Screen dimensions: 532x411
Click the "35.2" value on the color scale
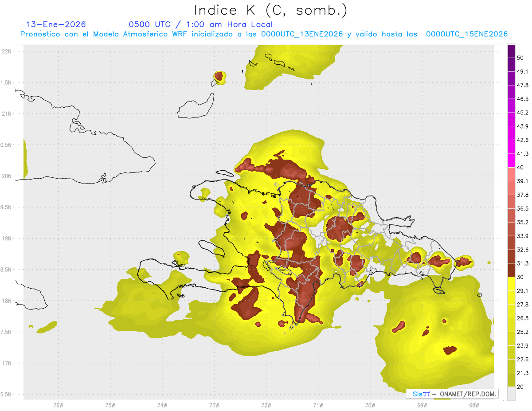[x=523, y=222]
